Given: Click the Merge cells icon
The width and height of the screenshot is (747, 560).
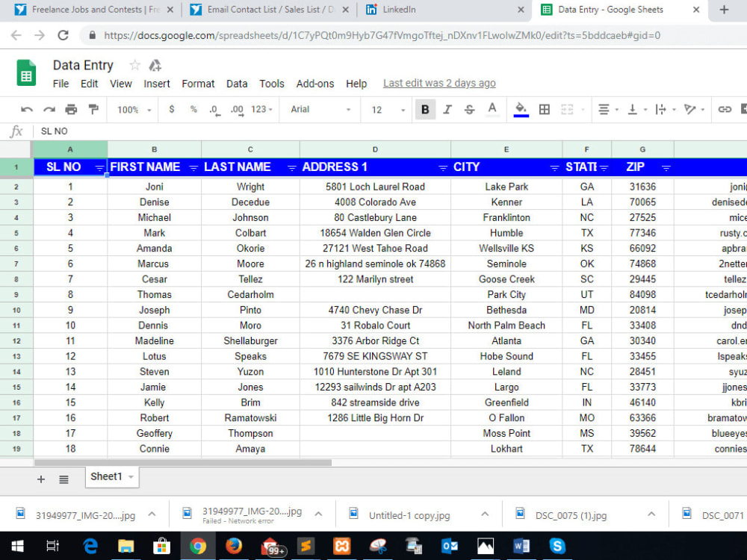Looking at the screenshot, I should point(567,110).
